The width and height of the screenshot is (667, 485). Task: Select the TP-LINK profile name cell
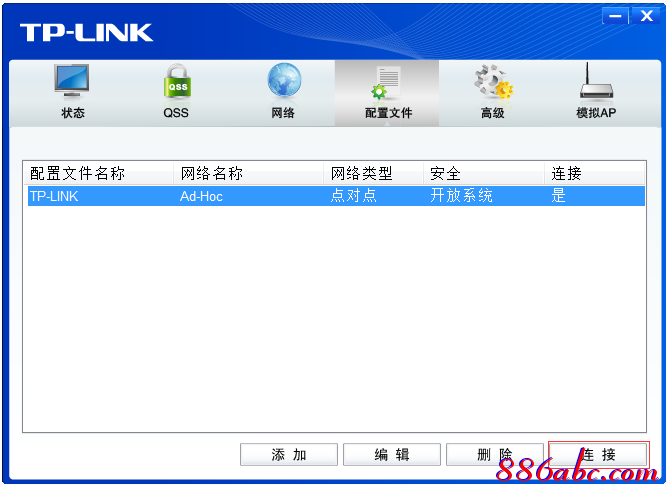(x=54, y=196)
